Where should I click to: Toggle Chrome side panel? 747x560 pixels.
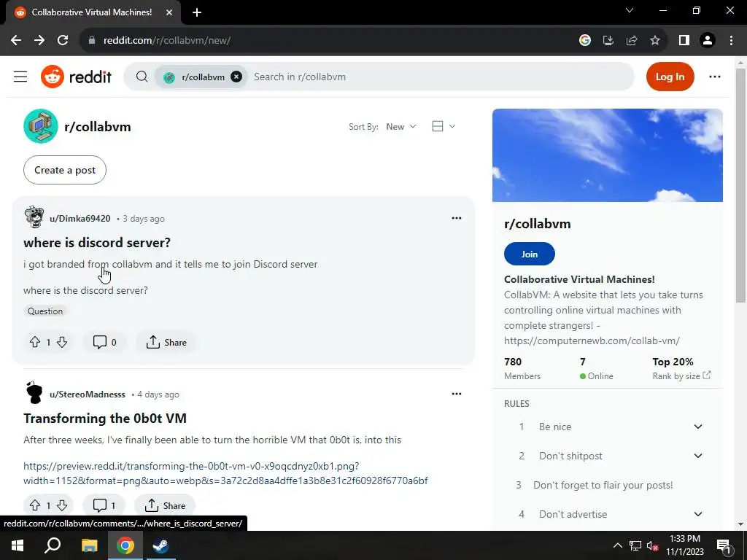[x=684, y=41]
